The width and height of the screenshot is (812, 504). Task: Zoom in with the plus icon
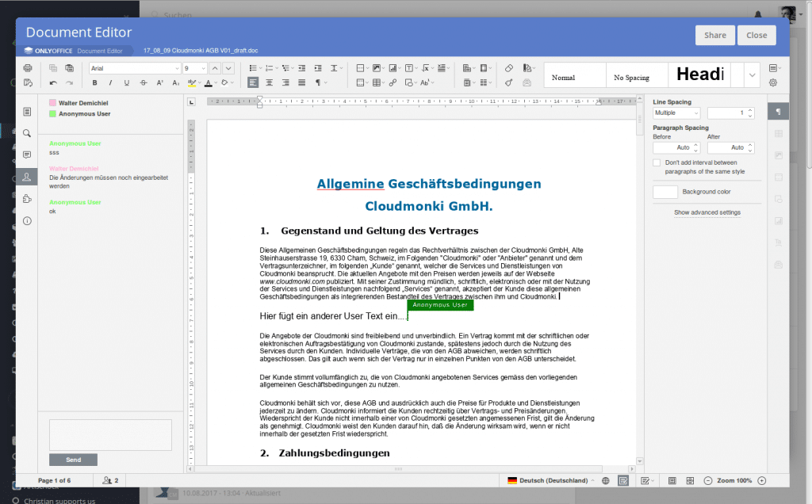coord(762,481)
